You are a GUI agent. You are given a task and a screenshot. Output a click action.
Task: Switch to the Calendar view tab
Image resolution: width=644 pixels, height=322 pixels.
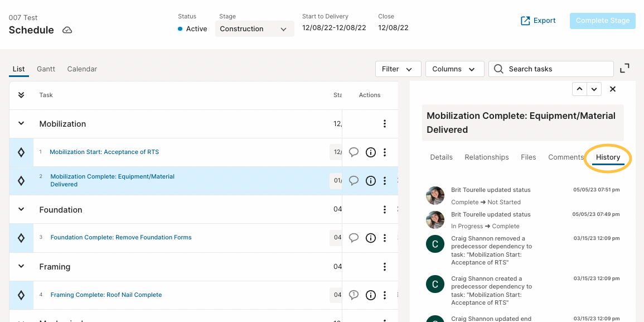pos(82,69)
